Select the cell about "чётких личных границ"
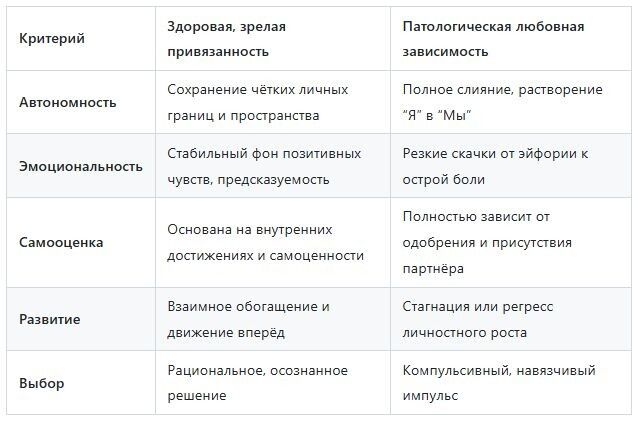Viewport: 637px width, 421px height. (x=257, y=102)
